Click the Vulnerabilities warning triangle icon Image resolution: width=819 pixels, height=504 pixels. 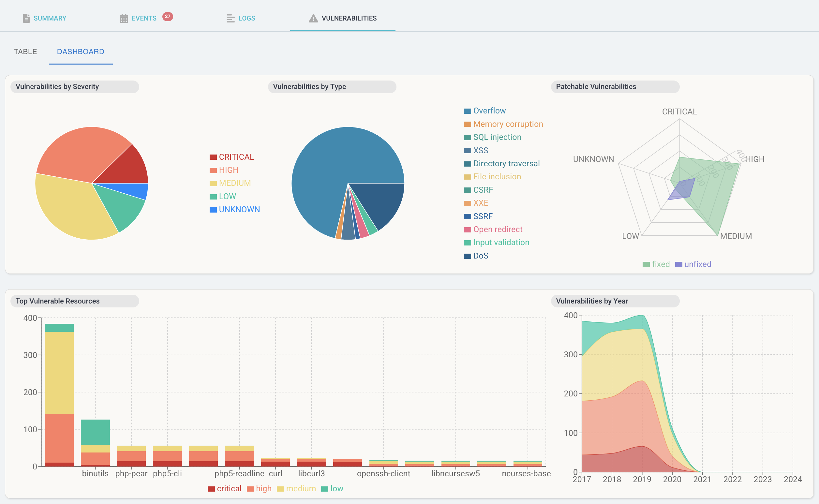coord(313,18)
